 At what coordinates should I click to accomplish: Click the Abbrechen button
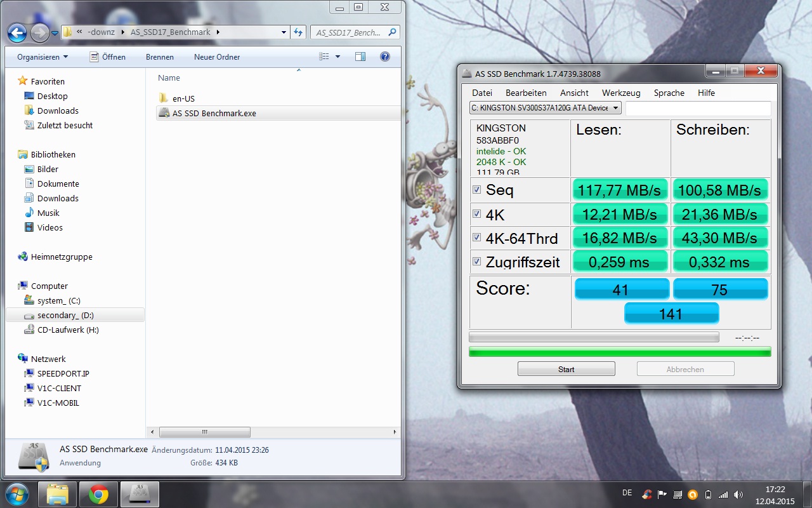click(x=685, y=369)
